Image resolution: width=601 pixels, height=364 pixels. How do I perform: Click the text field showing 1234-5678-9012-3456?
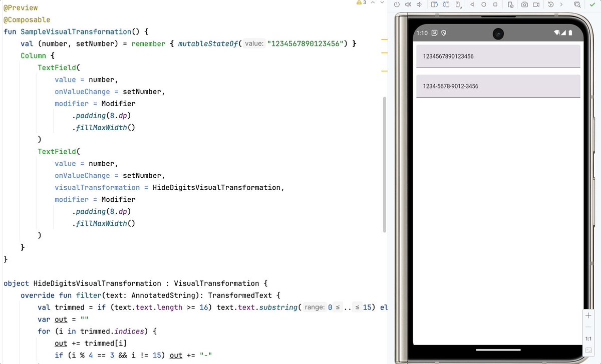pos(498,86)
